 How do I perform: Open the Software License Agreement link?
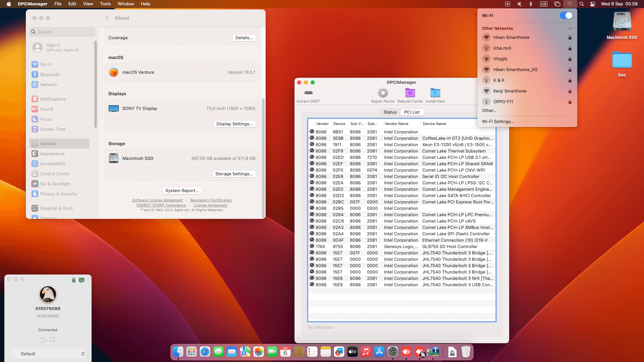tap(157, 200)
